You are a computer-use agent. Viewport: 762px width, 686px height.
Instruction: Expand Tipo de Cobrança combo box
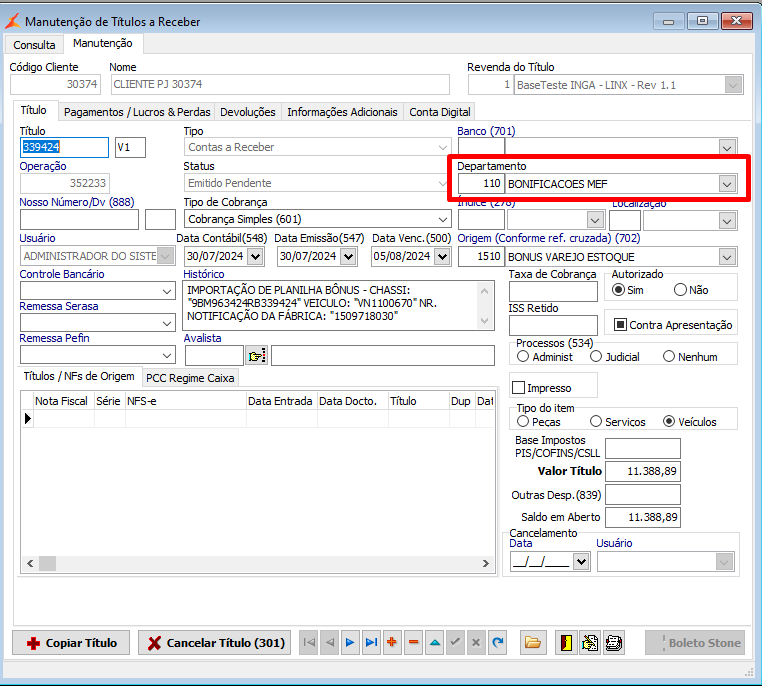[x=443, y=219]
